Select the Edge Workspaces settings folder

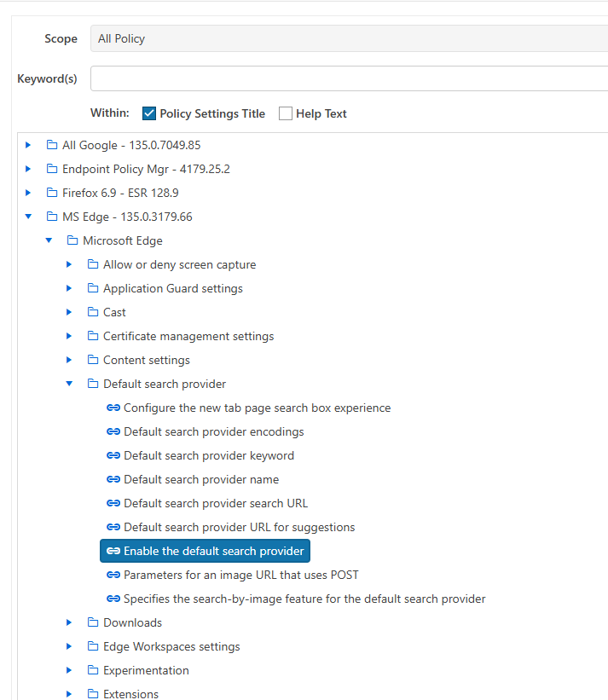[x=171, y=646]
